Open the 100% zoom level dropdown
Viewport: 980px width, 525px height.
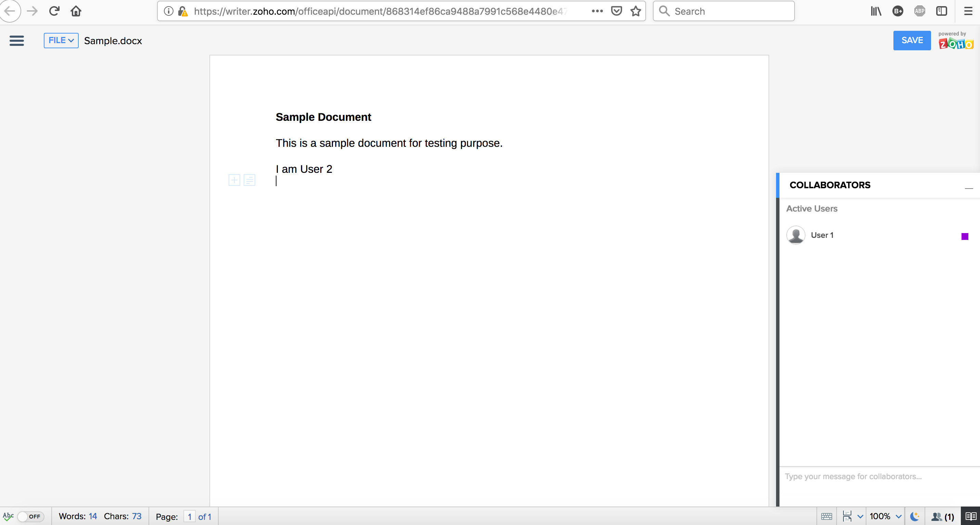pos(885,516)
